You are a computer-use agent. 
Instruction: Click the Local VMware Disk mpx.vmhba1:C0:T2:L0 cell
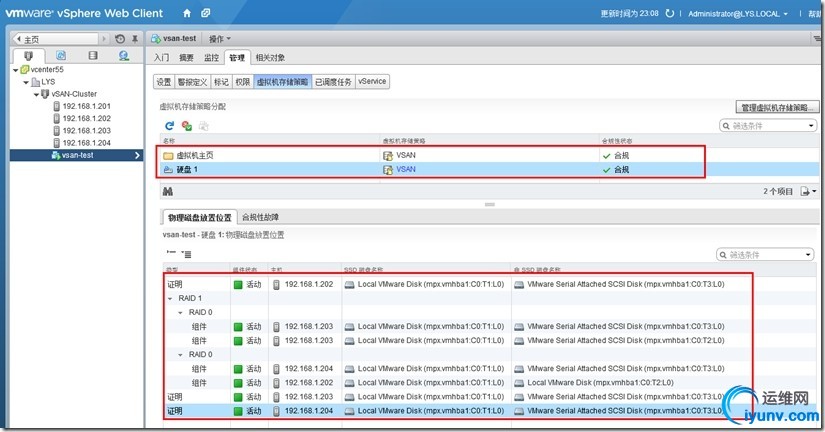coord(600,383)
